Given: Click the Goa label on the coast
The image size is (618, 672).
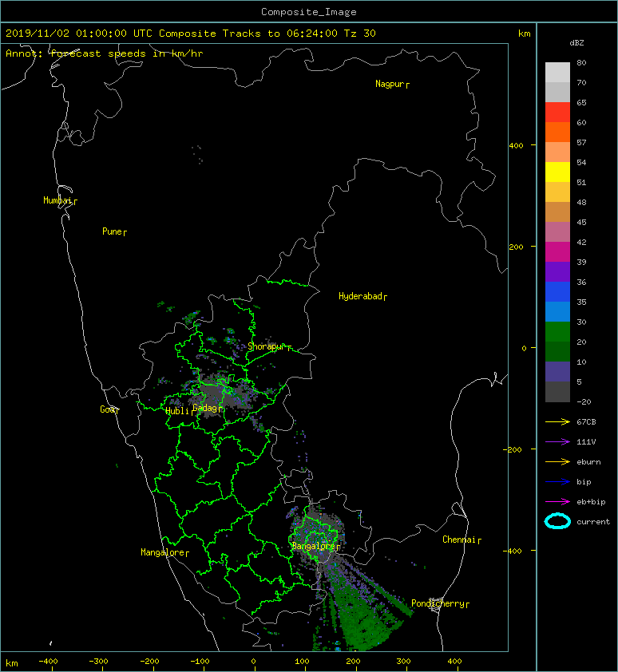Looking at the screenshot, I should (x=108, y=409).
